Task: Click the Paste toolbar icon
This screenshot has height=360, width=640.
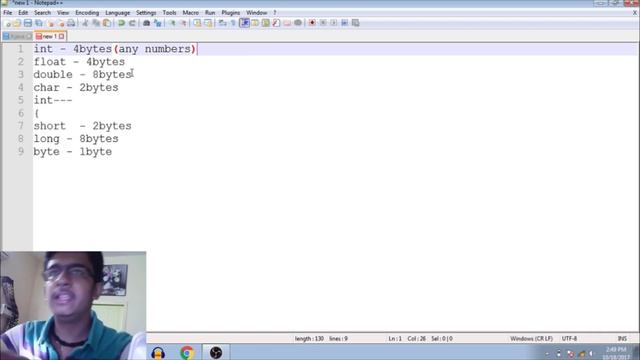Action: pos(107,23)
